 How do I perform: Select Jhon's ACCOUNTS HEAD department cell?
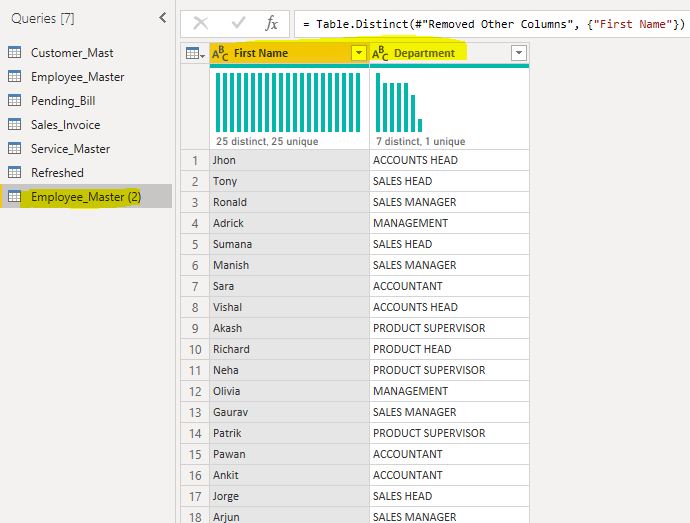[x=449, y=160]
